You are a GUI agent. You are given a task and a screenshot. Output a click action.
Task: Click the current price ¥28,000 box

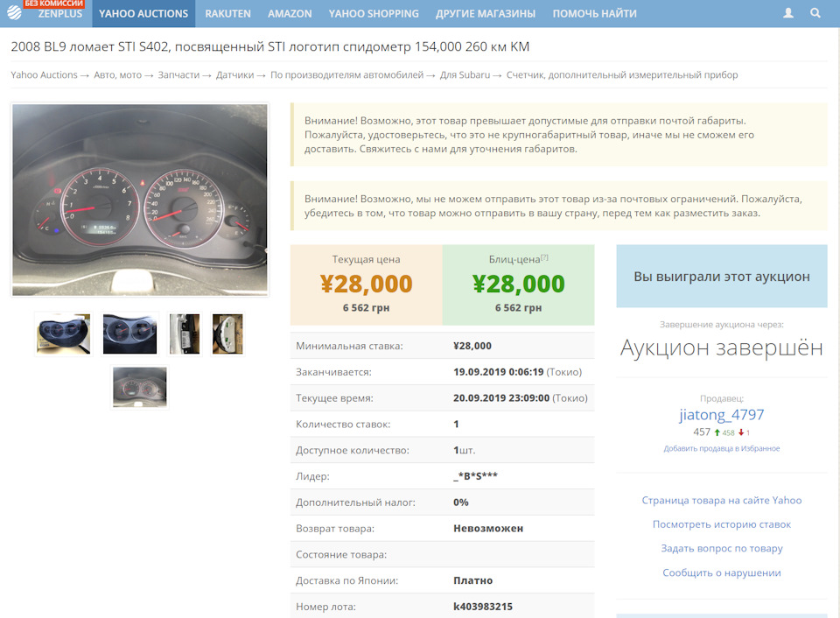(367, 285)
